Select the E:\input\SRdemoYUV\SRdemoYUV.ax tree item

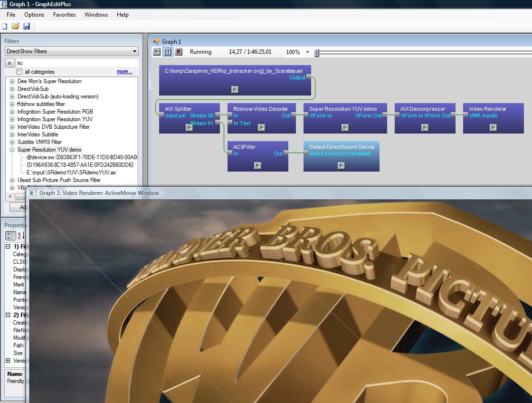click(71, 173)
